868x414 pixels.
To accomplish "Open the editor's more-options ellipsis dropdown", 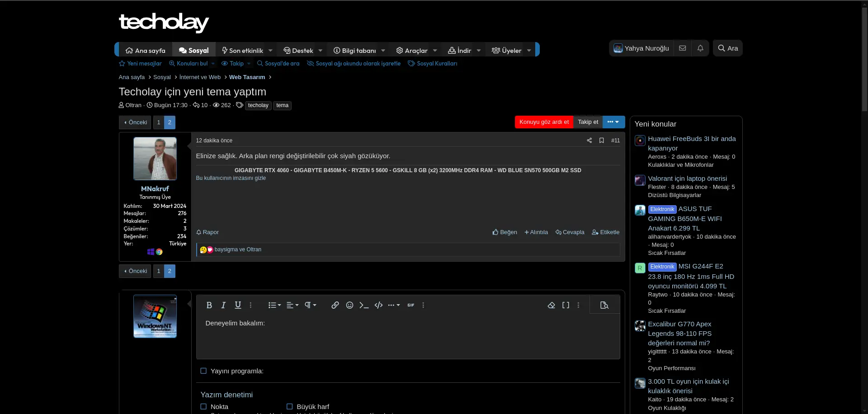I will point(394,305).
